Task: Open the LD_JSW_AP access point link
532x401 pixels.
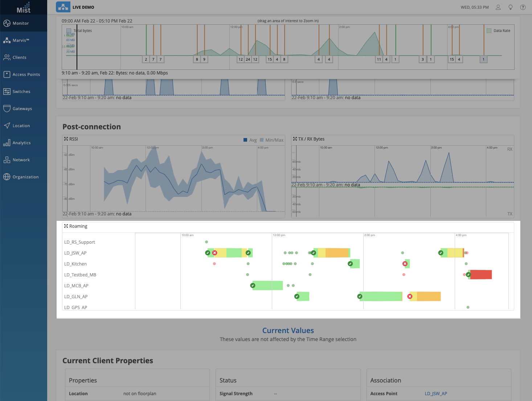Action: pos(436,394)
